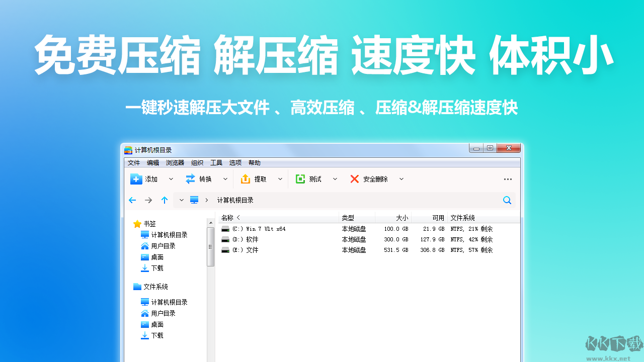Image resolution: width=644 pixels, height=362 pixels.
Task: Select the (C:) Win 7 Ult x64 drive
Action: 259,229
